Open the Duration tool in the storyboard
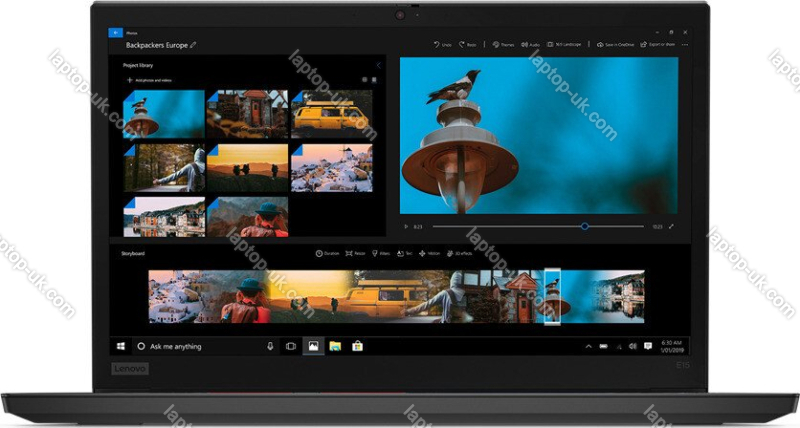Viewport: 800px width, 428px height. coord(327,254)
